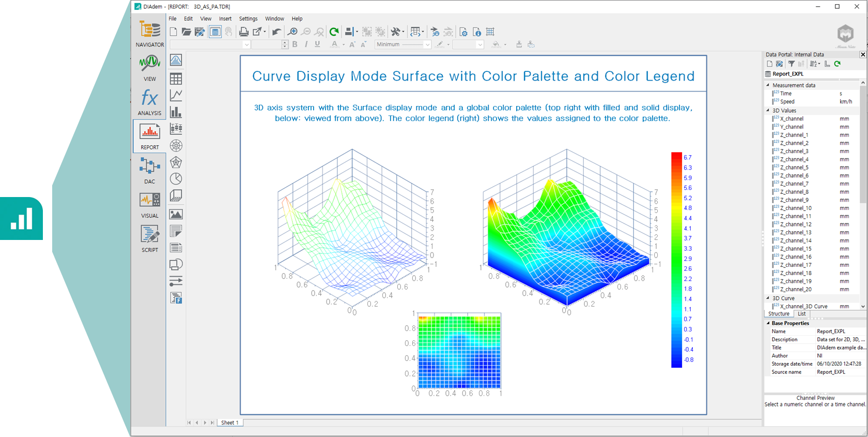
Task: Open a report file
Action: [187, 32]
